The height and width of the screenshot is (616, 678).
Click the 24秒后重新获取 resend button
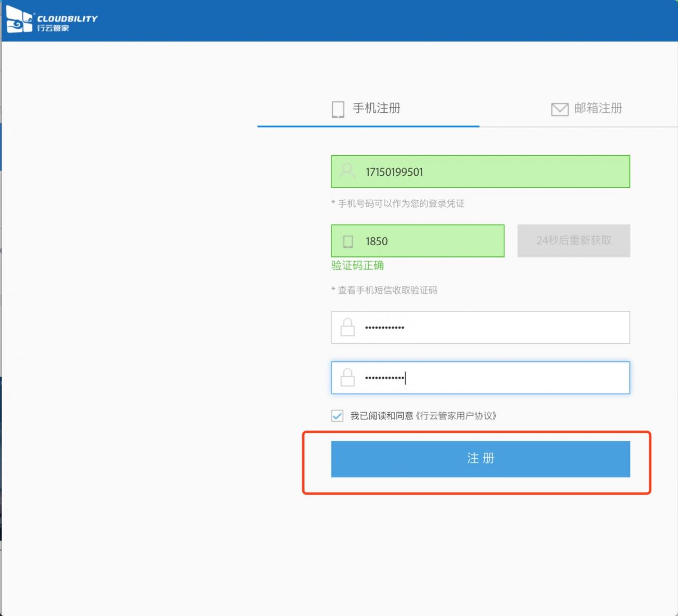[x=574, y=241]
